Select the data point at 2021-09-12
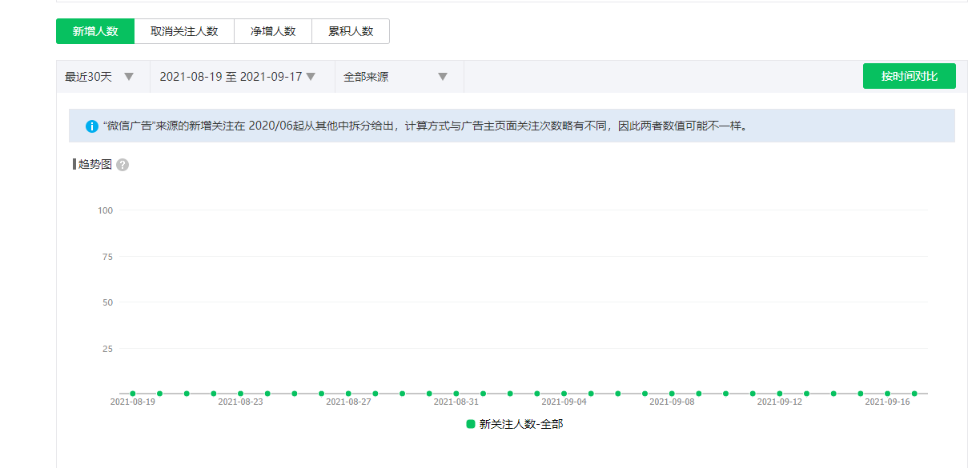Screen dimensions: 980x468 pos(780,394)
